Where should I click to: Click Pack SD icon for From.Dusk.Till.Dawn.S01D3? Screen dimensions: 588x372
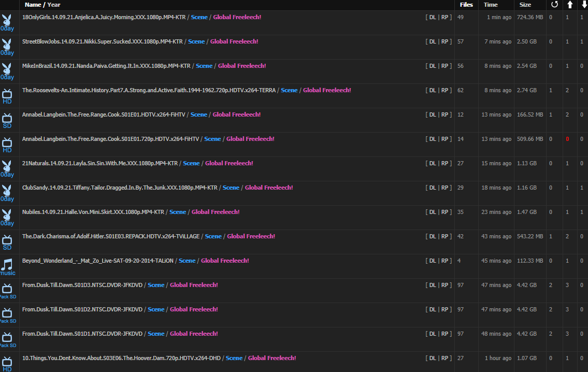pyautogui.click(x=8, y=291)
